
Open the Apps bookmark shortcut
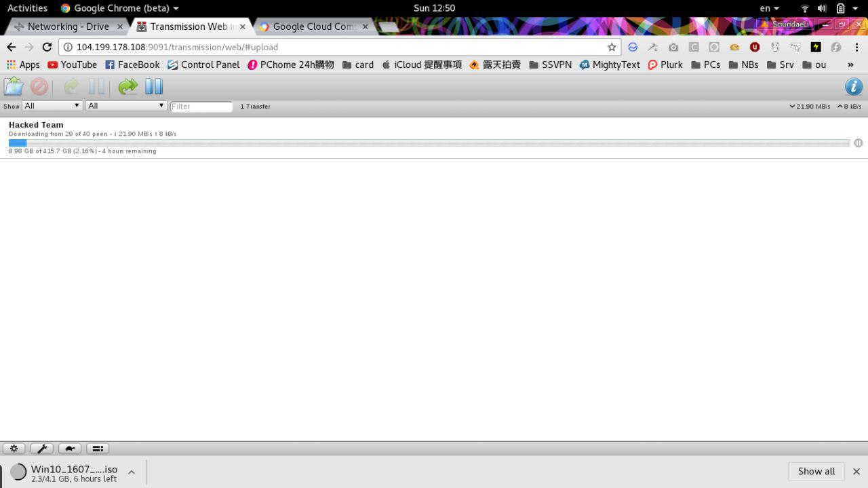coord(23,64)
